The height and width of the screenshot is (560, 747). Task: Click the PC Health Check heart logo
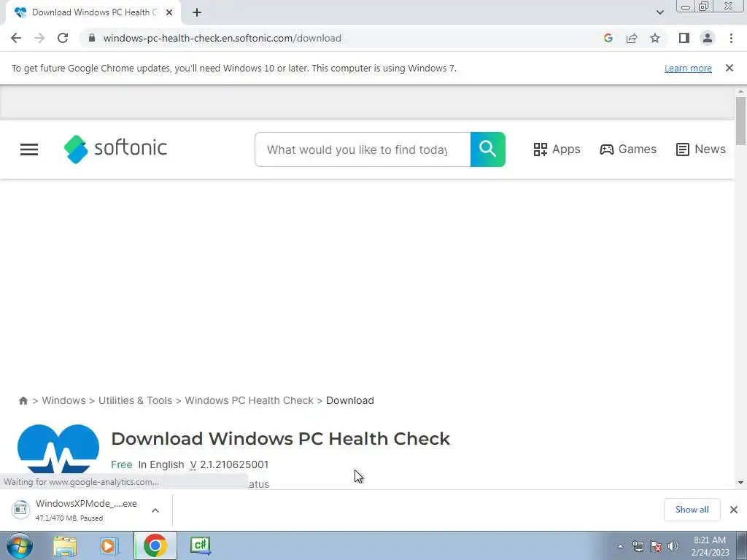[58, 448]
